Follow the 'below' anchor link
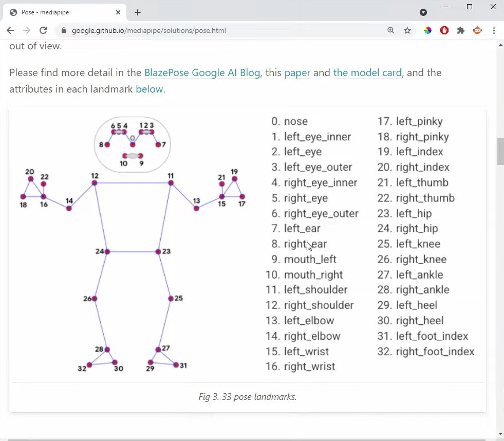This screenshot has width=504, height=441. point(149,89)
